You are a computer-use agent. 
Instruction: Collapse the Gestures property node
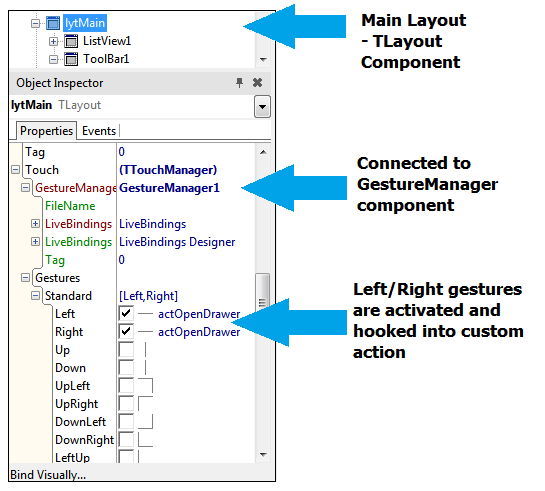click(x=25, y=278)
